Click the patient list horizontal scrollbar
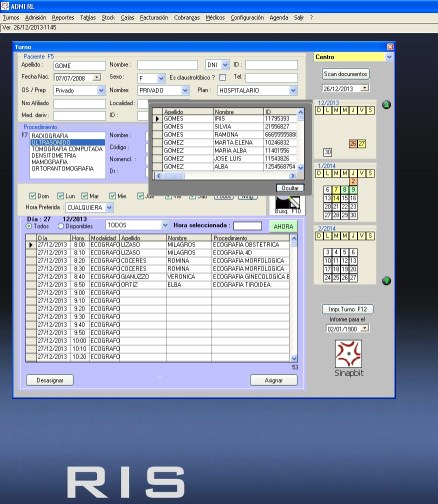 tap(226, 176)
